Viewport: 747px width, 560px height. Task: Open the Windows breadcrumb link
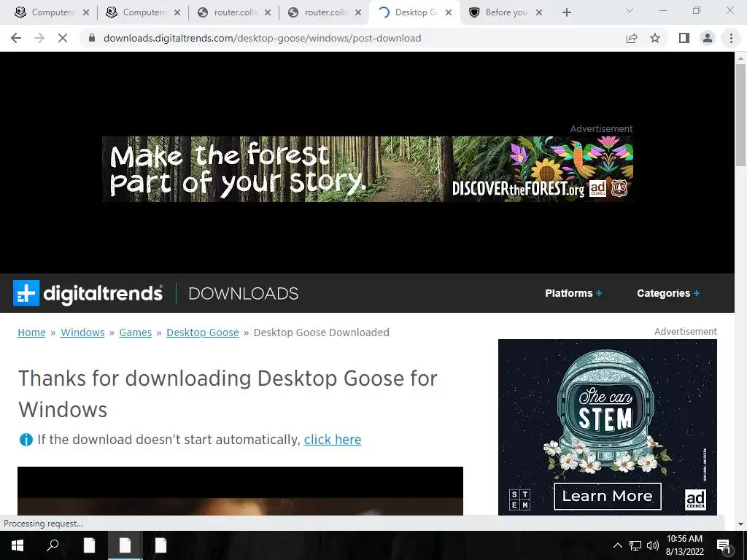coord(82,332)
